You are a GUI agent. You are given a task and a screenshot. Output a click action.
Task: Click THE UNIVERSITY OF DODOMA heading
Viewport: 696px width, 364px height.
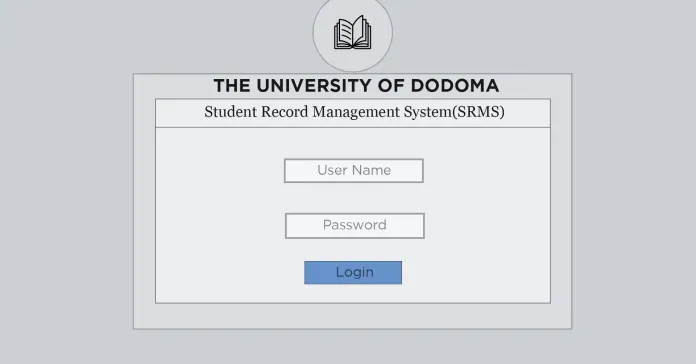[356, 86]
